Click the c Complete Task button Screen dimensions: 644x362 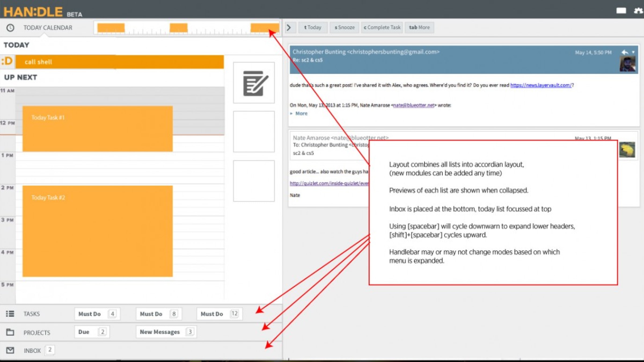click(382, 27)
